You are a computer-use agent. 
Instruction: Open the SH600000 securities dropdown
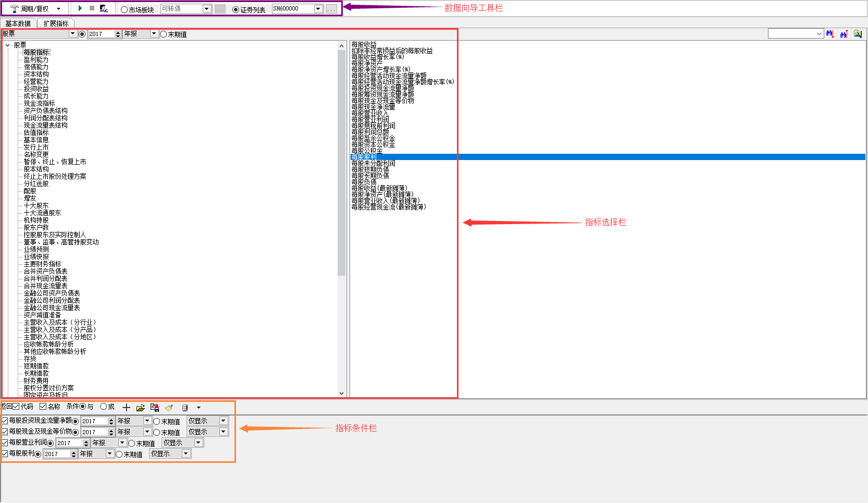[x=318, y=9]
